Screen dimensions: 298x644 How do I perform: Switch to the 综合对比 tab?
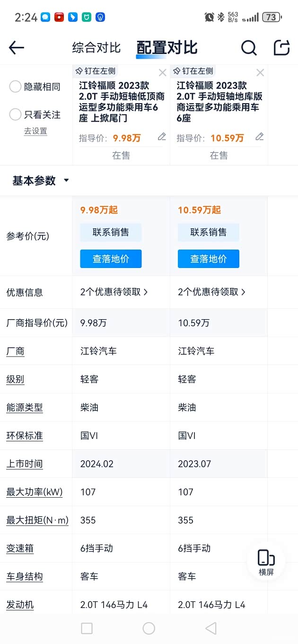tap(96, 47)
